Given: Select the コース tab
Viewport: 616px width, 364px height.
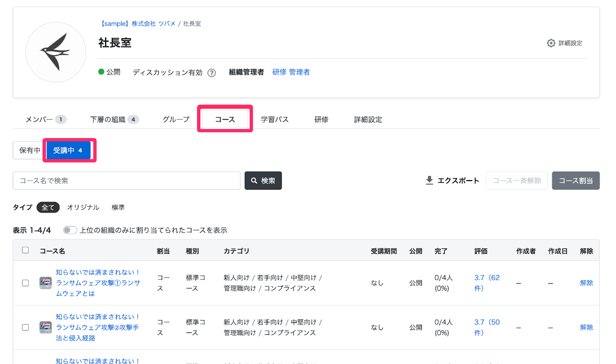Looking at the screenshot, I should (225, 119).
